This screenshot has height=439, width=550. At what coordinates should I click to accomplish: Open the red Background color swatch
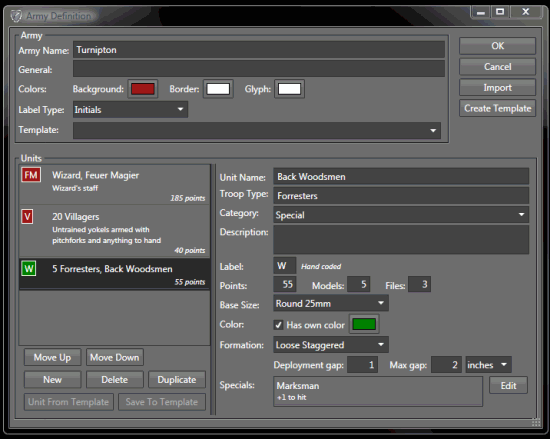(143, 89)
